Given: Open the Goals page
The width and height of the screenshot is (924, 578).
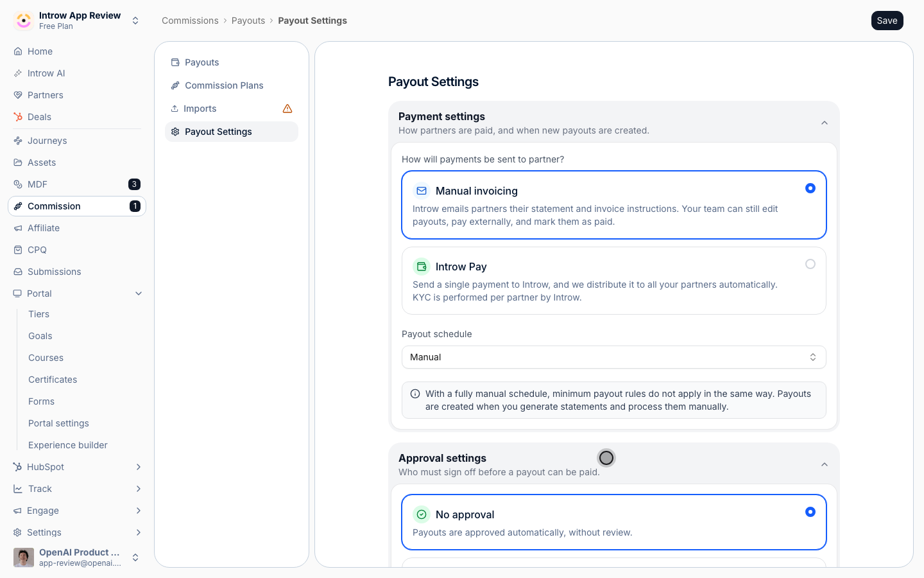Looking at the screenshot, I should [40, 336].
